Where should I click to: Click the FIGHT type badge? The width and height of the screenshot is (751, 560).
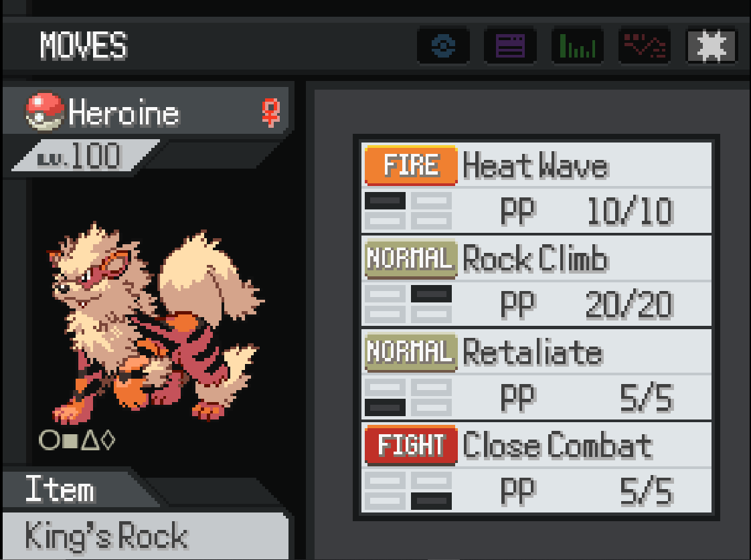click(x=411, y=445)
